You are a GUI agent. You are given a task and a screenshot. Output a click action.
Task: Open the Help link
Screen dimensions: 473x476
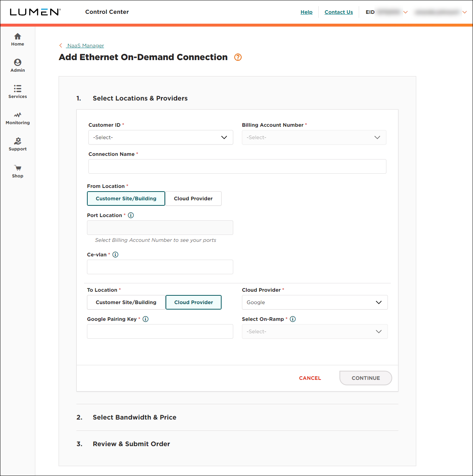[306, 12]
